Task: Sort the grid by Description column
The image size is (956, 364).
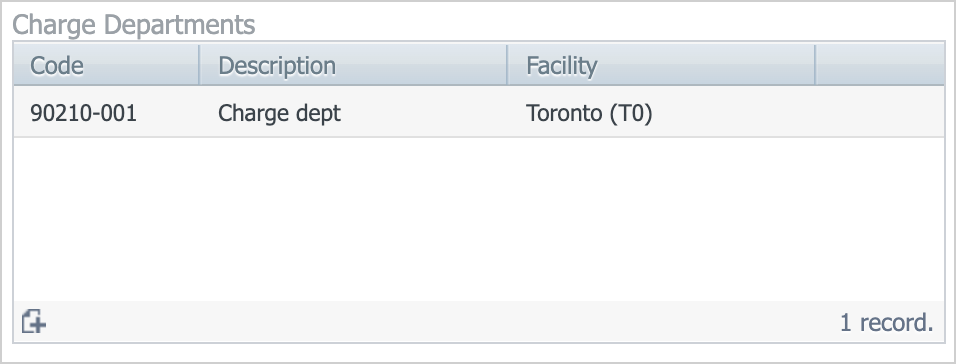Action: (353, 65)
